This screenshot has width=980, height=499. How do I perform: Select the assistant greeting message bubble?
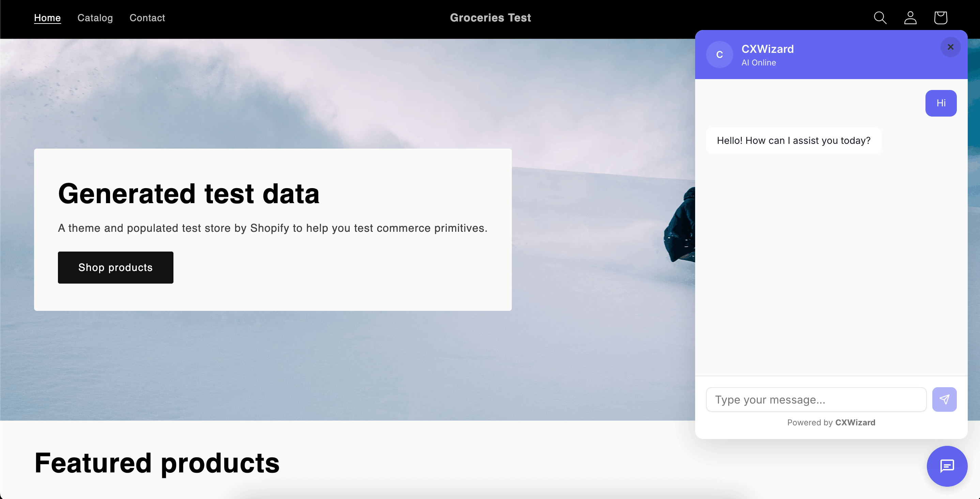pyautogui.click(x=793, y=140)
